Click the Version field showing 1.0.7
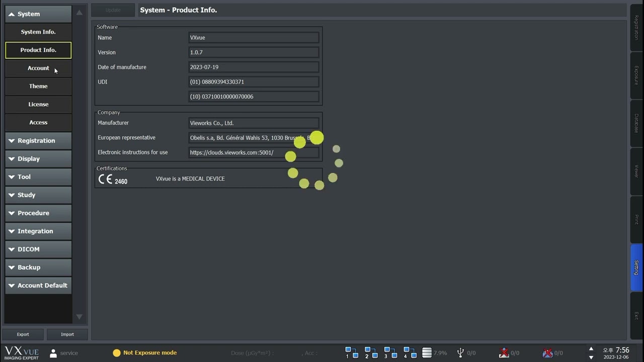 point(254,52)
